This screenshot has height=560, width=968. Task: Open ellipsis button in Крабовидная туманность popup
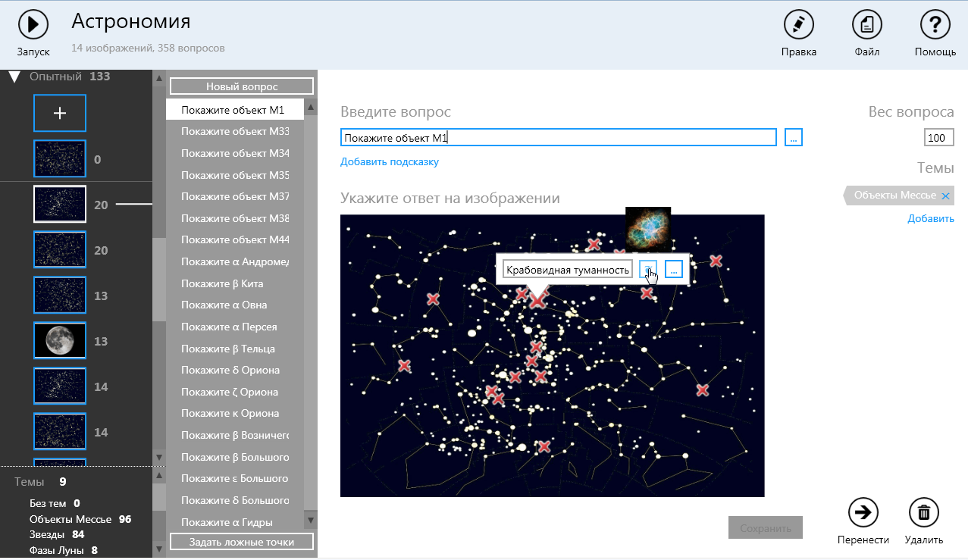click(x=674, y=269)
